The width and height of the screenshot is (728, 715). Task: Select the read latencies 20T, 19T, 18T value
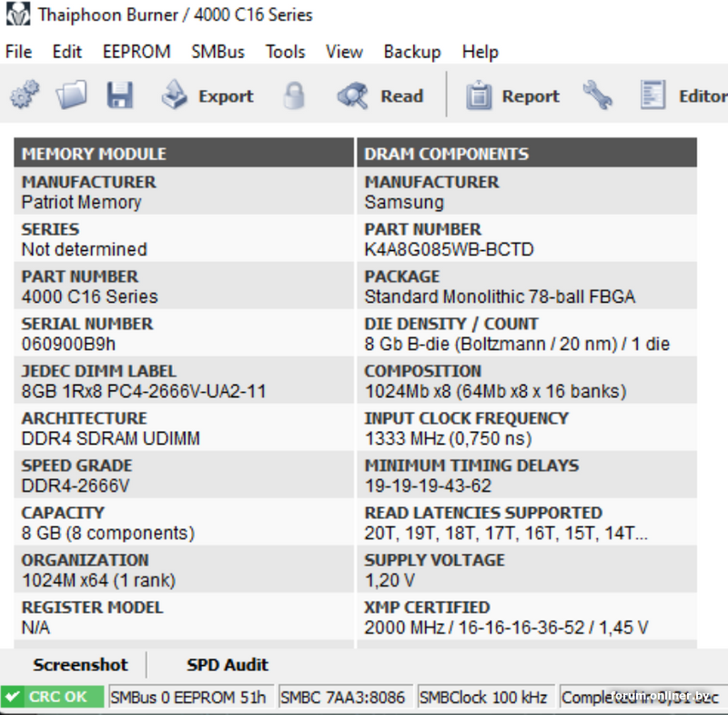point(506,533)
